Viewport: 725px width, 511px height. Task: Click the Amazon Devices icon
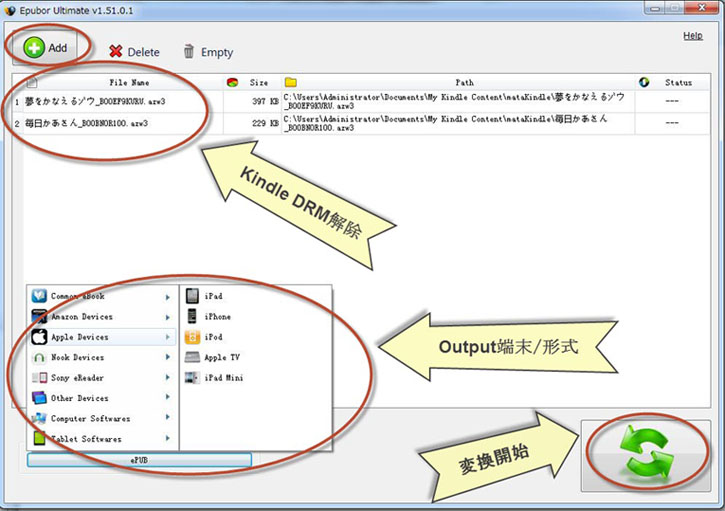pyautogui.click(x=39, y=316)
